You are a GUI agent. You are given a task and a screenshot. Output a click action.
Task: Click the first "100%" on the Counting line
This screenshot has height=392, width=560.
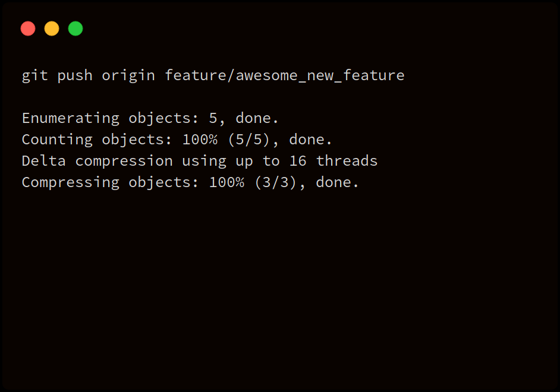[200, 140]
